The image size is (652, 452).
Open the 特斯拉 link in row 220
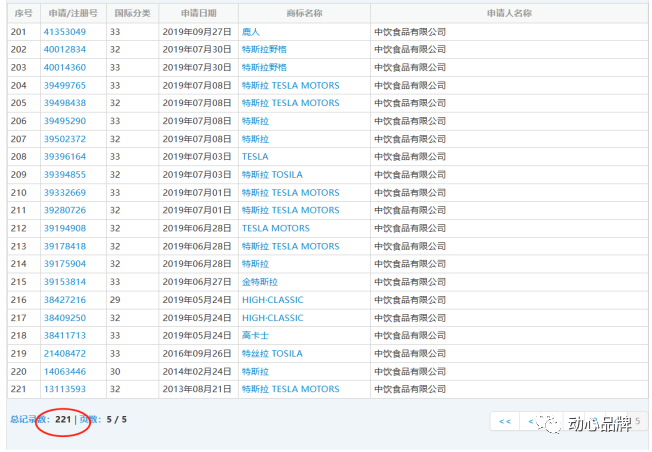(255, 371)
